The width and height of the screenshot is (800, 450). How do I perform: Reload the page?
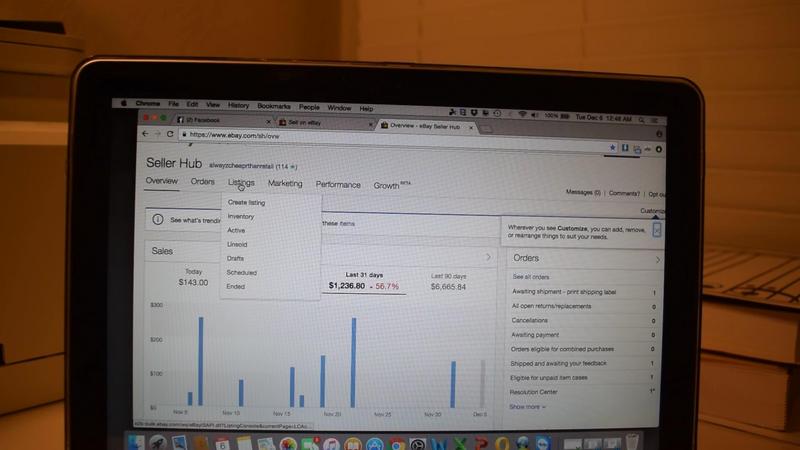click(170, 134)
